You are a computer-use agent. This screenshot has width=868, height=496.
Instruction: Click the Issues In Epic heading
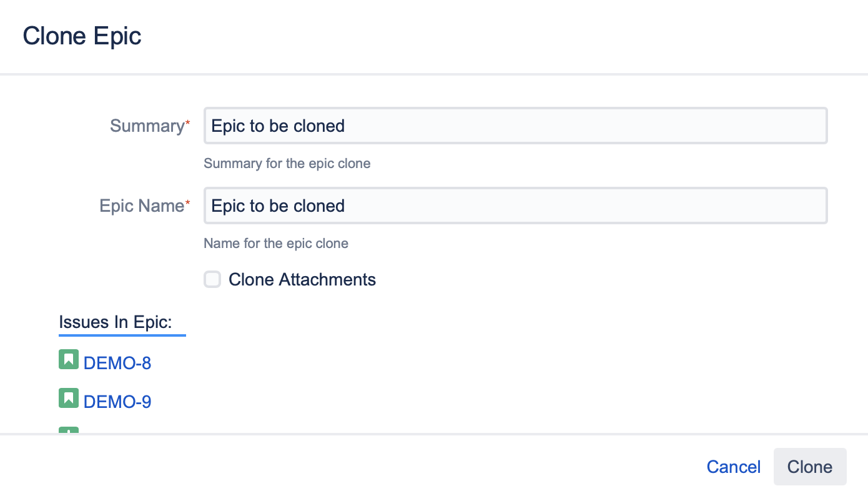click(116, 322)
